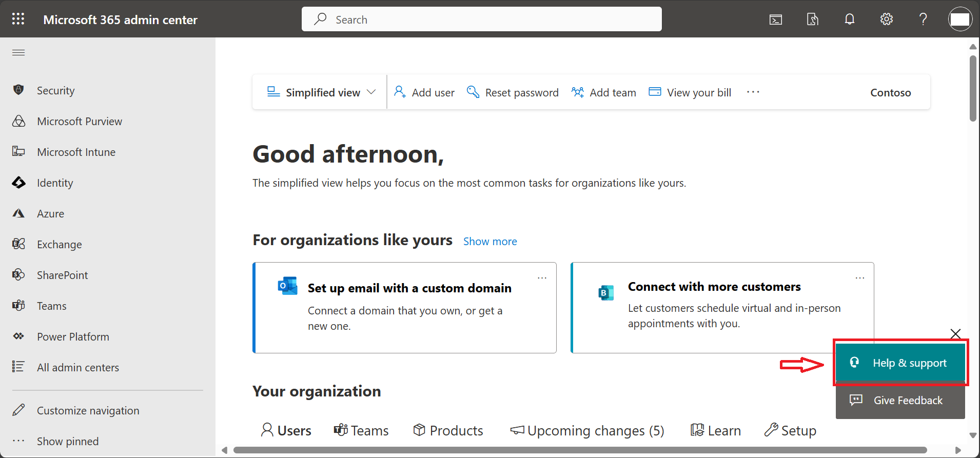Click the Microsoft Intune icon
980x458 pixels.
click(x=18, y=151)
